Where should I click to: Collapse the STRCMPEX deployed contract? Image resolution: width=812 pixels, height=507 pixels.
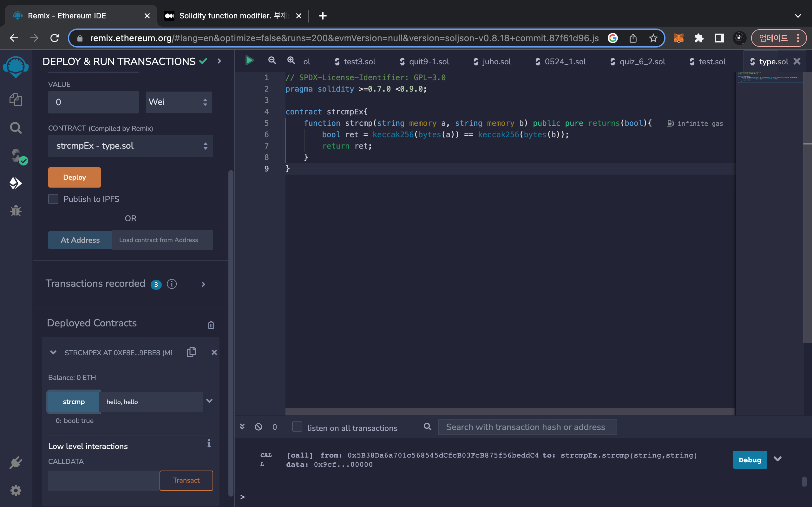coord(53,352)
